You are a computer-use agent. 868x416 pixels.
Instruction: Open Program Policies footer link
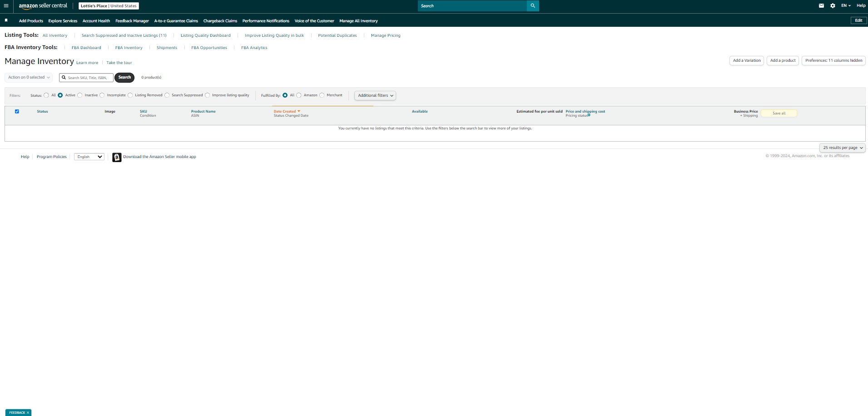[x=52, y=157]
